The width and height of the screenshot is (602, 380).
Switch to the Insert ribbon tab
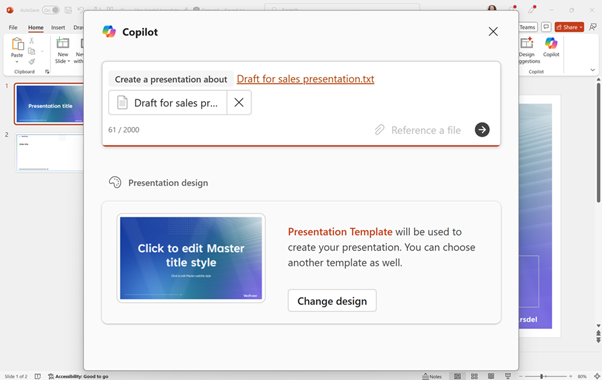pos(58,27)
